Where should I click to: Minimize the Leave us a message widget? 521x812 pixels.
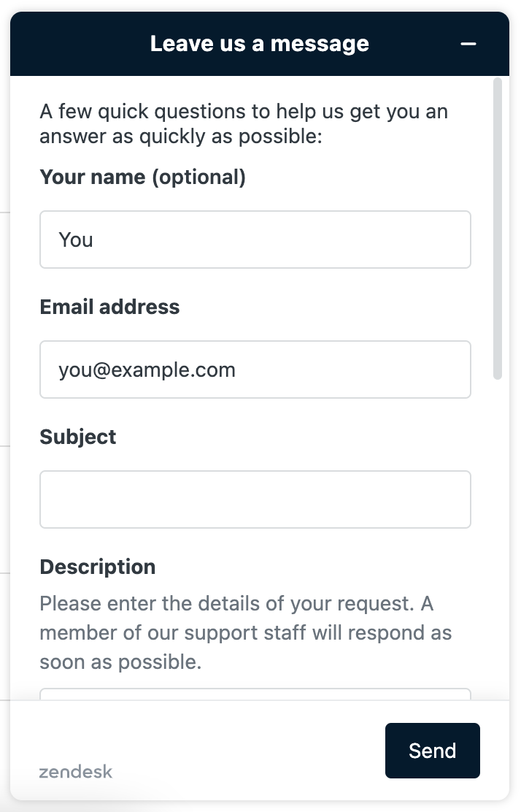click(x=468, y=44)
